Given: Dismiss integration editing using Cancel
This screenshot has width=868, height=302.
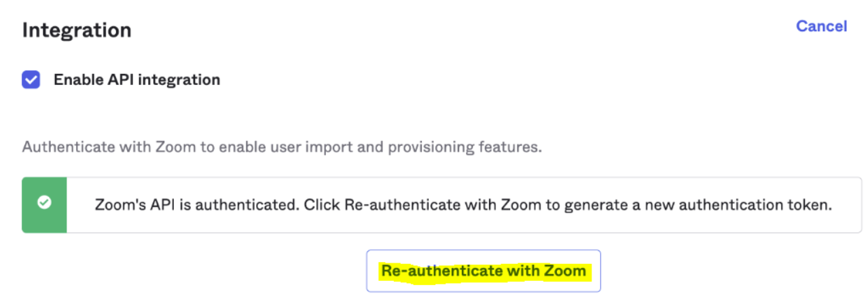Looking at the screenshot, I should 821,26.
